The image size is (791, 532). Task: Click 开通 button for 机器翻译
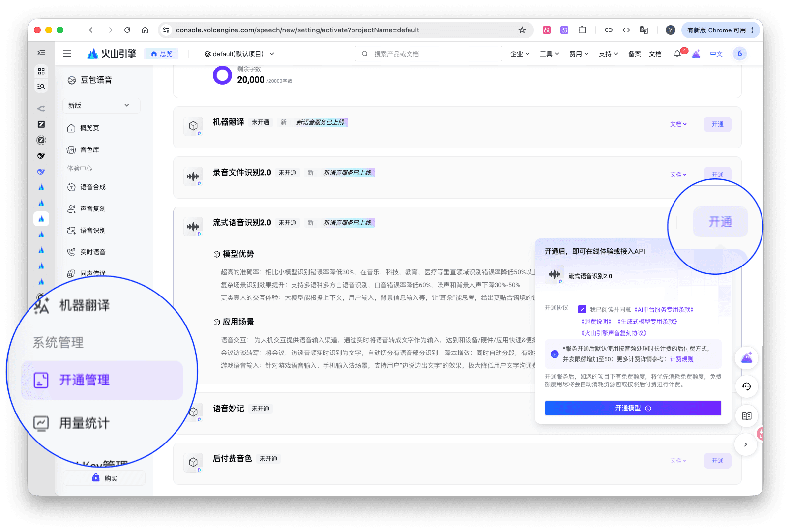pyautogui.click(x=717, y=124)
